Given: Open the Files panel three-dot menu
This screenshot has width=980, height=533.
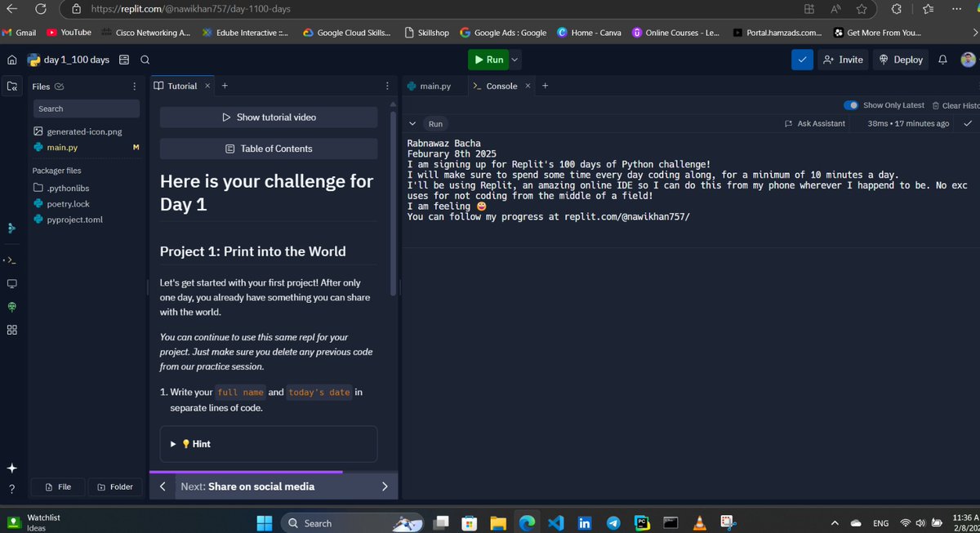Looking at the screenshot, I should (x=135, y=86).
